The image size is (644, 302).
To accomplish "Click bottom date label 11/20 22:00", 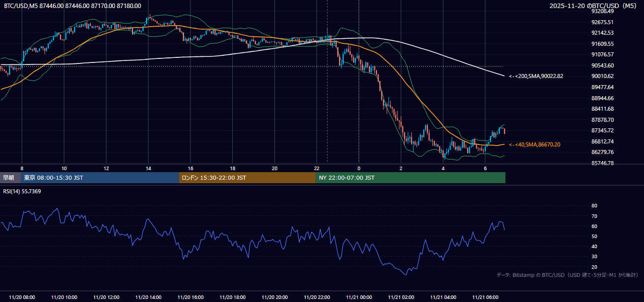I will pos(316,297).
